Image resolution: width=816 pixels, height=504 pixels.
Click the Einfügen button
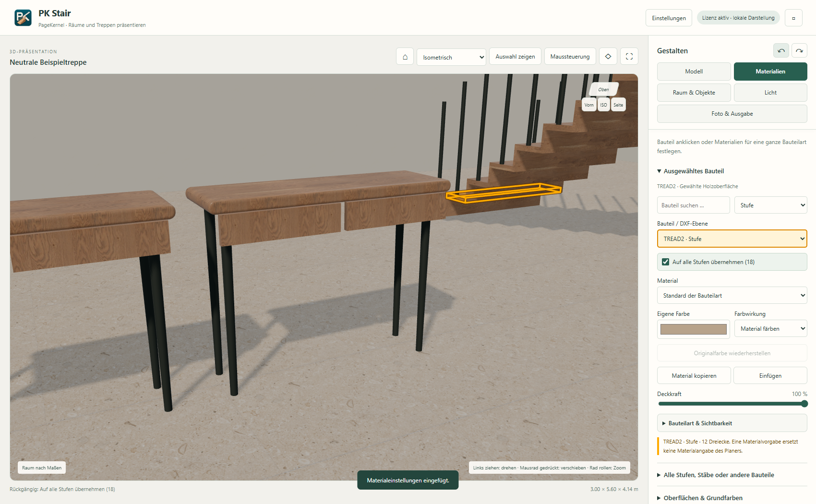click(770, 375)
